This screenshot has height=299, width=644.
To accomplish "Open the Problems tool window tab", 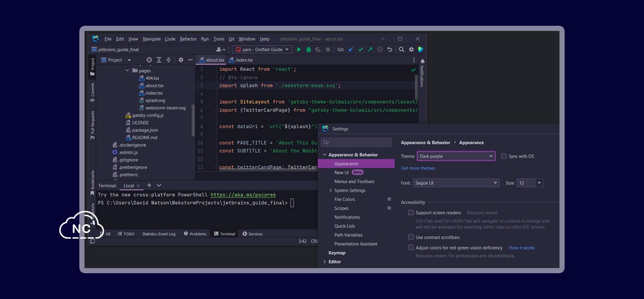I will (x=194, y=234).
